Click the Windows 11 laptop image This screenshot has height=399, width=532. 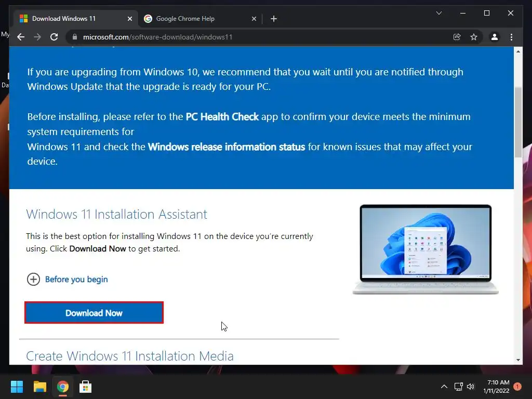click(x=425, y=249)
